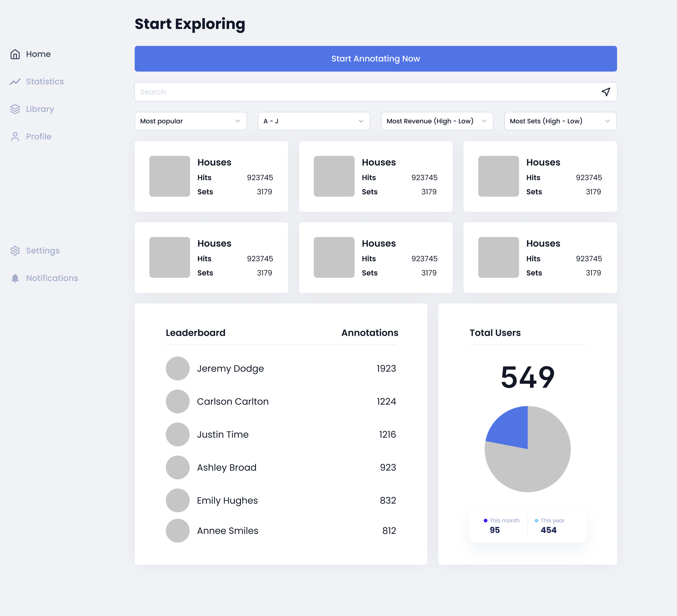Expand Most Revenue (High - Low) dropdown
The height and width of the screenshot is (616, 677).
tap(437, 121)
